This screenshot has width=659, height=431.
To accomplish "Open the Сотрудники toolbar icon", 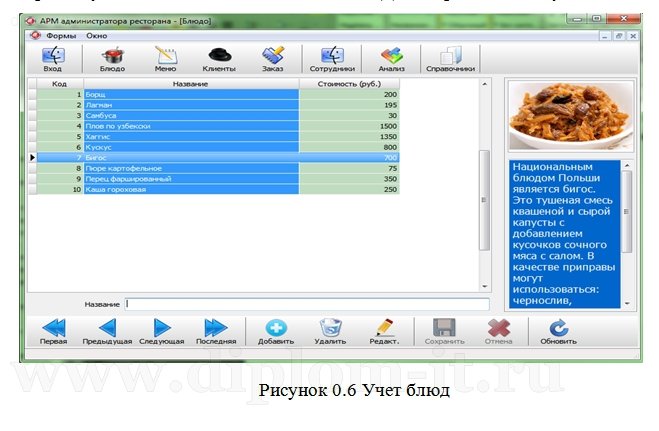I will (x=332, y=59).
